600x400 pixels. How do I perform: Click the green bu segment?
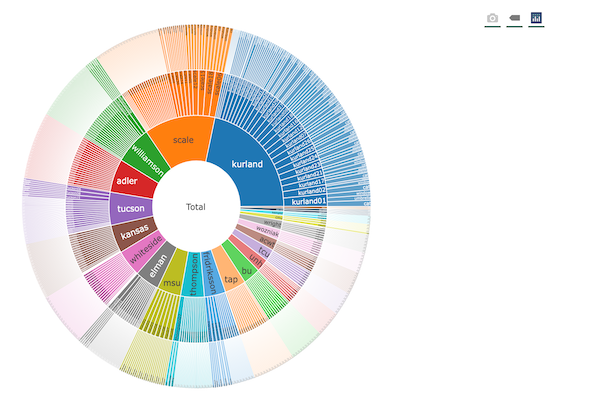(246, 268)
